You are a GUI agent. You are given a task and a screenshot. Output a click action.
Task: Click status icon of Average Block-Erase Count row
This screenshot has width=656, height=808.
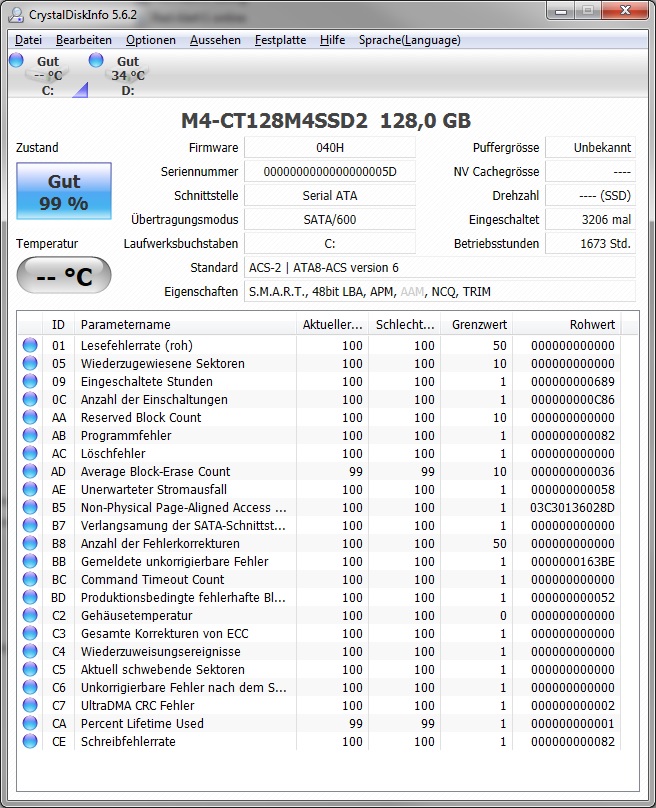30,472
